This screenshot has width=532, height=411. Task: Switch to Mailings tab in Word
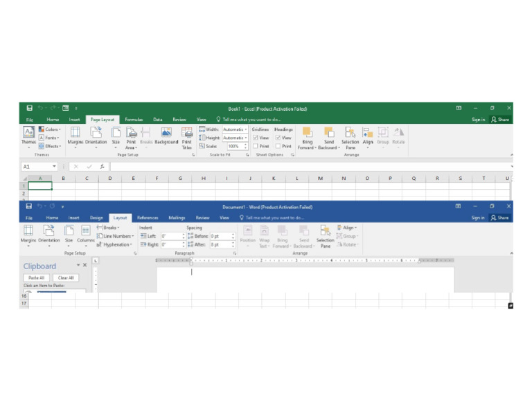pyautogui.click(x=177, y=217)
